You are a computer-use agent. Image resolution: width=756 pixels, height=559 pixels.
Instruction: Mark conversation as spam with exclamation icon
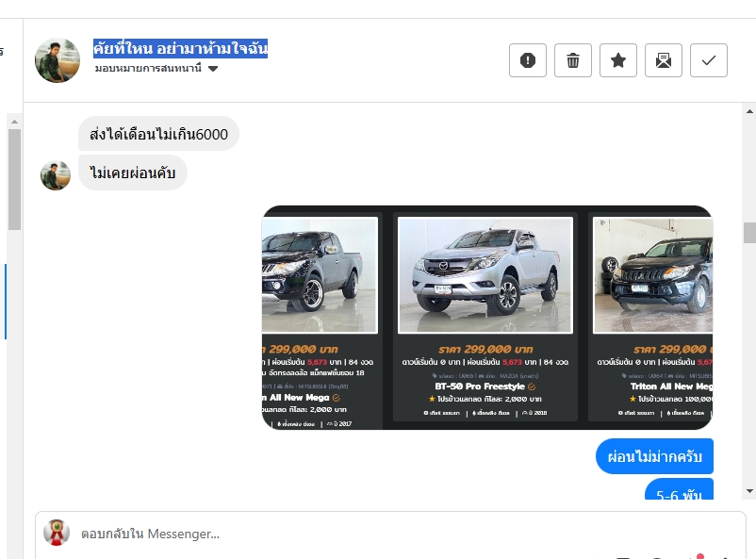(x=528, y=60)
